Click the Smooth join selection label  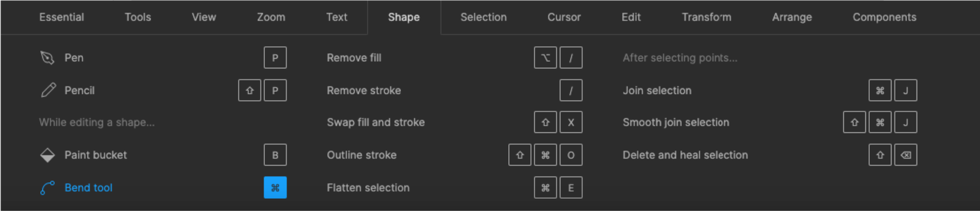click(675, 122)
